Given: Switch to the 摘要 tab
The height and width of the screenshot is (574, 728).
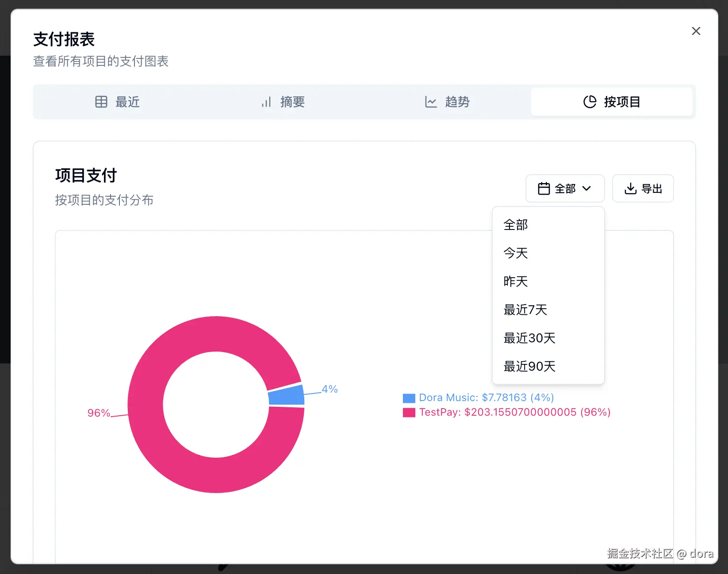Looking at the screenshot, I should point(283,102).
